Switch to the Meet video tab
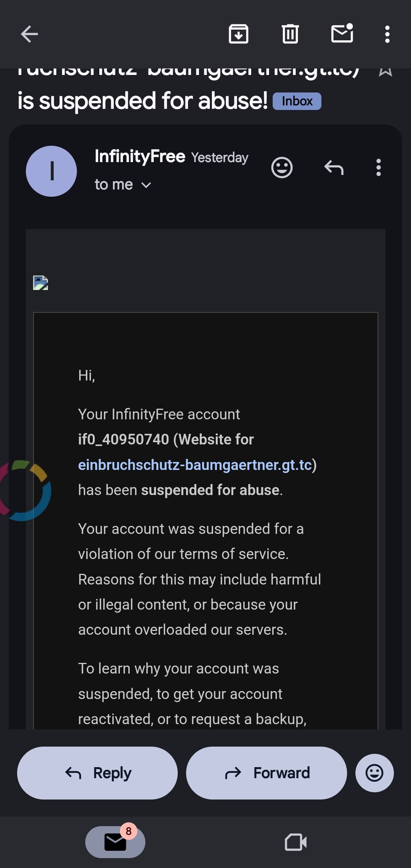 point(296,842)
